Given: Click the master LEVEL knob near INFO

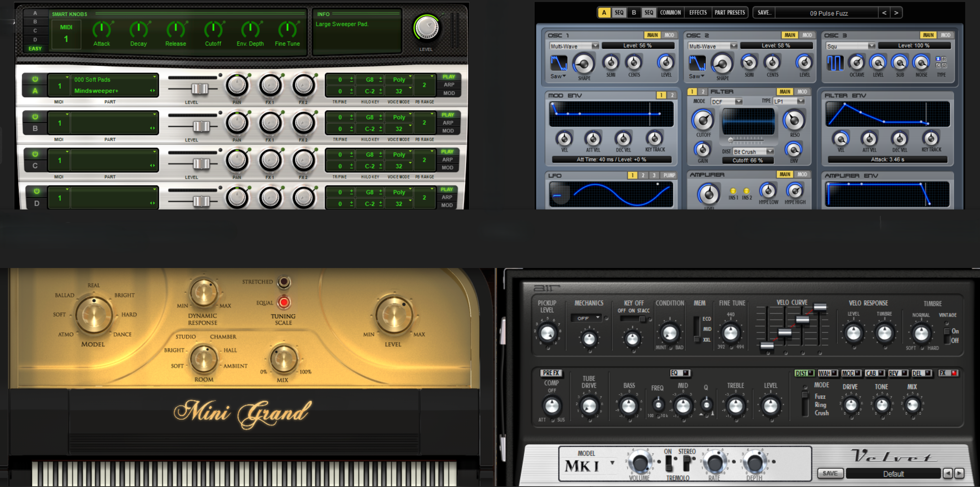Looking at the screenshot, I should tap(426, 27).
